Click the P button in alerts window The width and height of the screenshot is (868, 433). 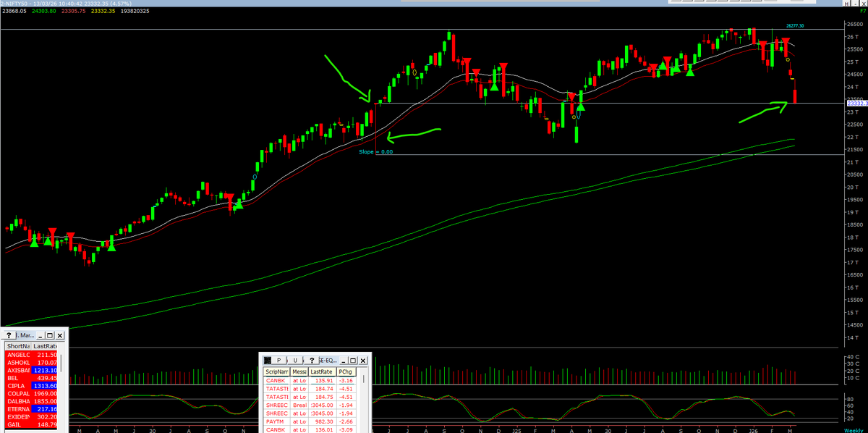coord(278,360)
